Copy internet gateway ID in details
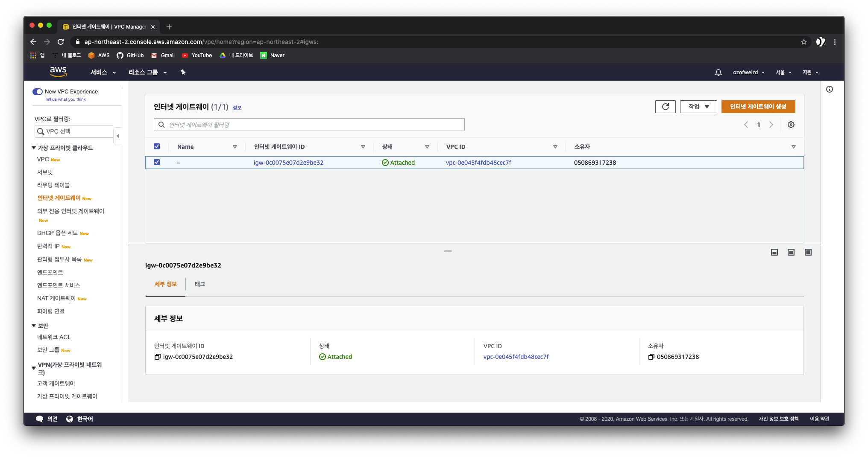 (157, 357)
